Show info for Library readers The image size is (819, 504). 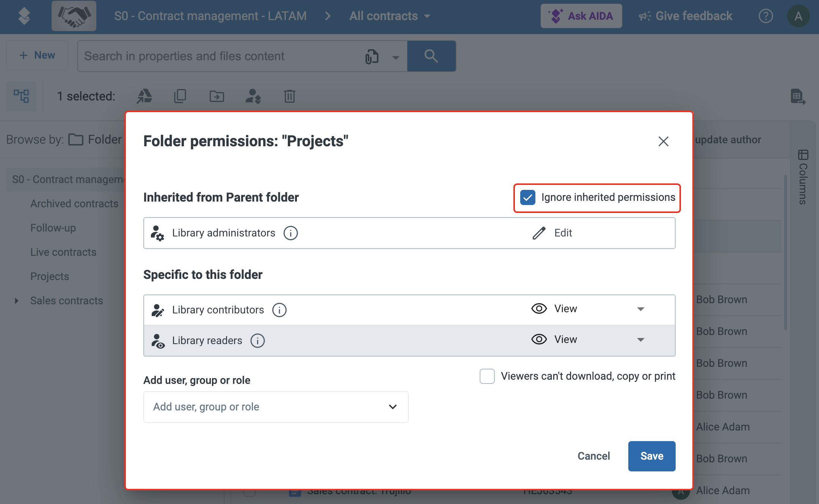pyautogui.click(x=257, y=341)
